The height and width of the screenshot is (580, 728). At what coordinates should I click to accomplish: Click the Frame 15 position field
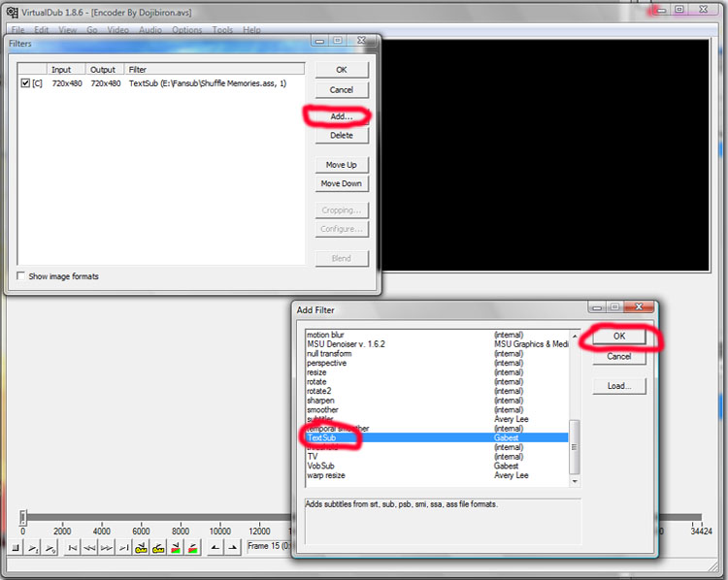[x=269, y=546]
